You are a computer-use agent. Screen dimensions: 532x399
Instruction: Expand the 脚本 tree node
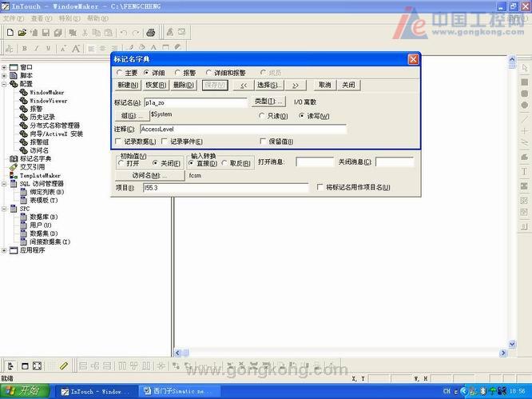click(x=4, y=75)
